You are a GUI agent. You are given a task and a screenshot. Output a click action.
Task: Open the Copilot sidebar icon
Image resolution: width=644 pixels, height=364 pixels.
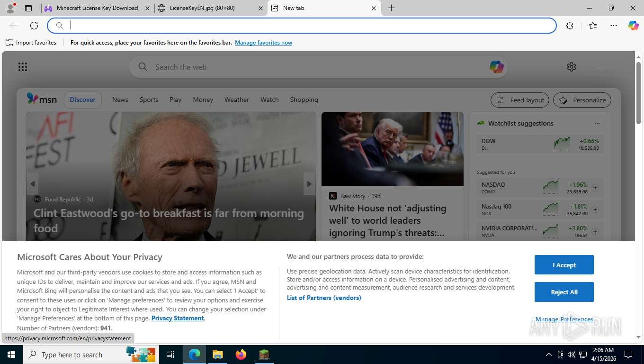tap(634, 26)
